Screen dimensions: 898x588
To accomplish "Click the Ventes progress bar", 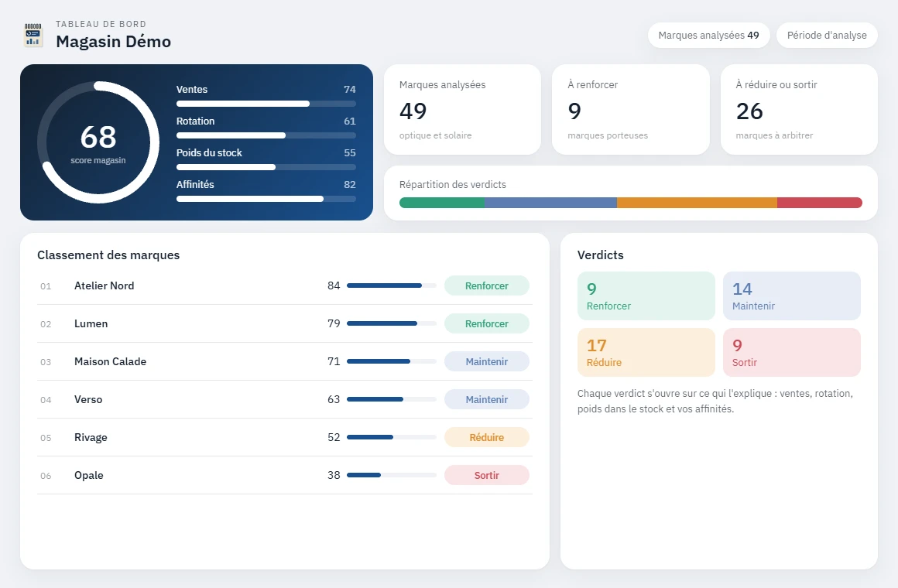I will pos(266,104).
